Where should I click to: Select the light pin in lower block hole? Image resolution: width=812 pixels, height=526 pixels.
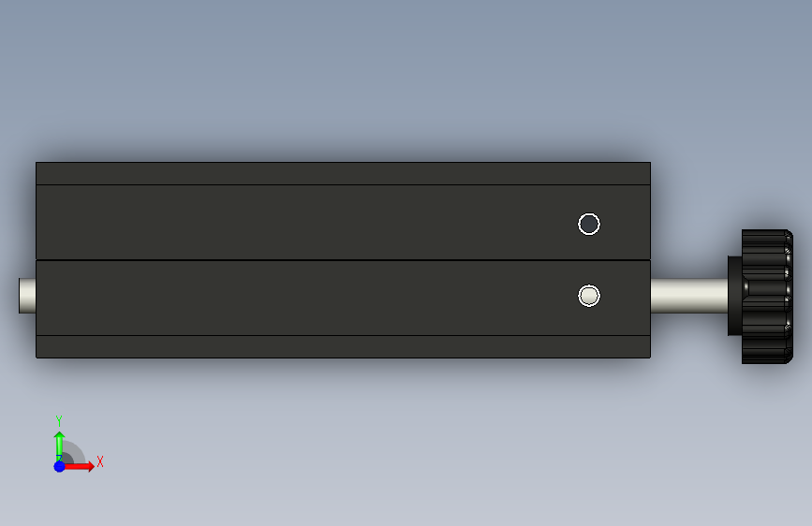pos(589,296)
